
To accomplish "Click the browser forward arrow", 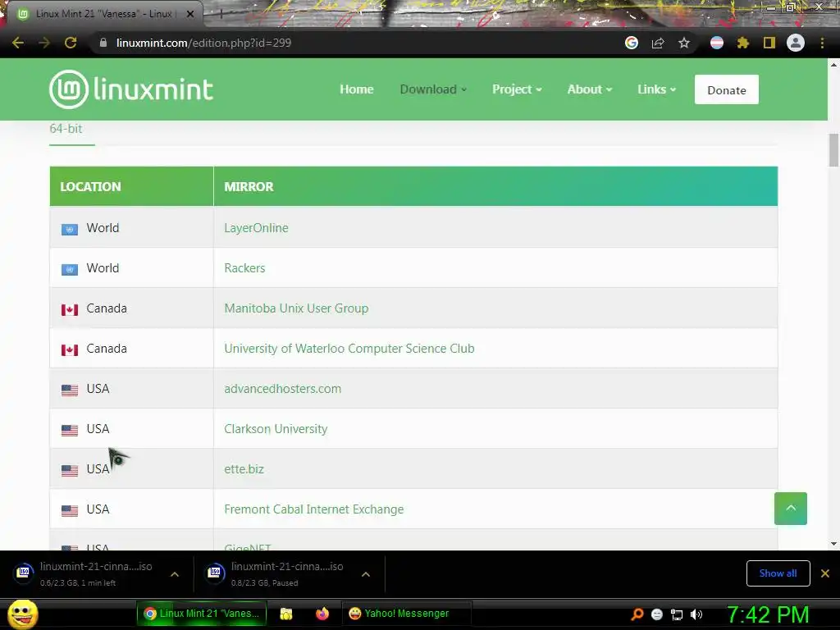I will (44, 43).
